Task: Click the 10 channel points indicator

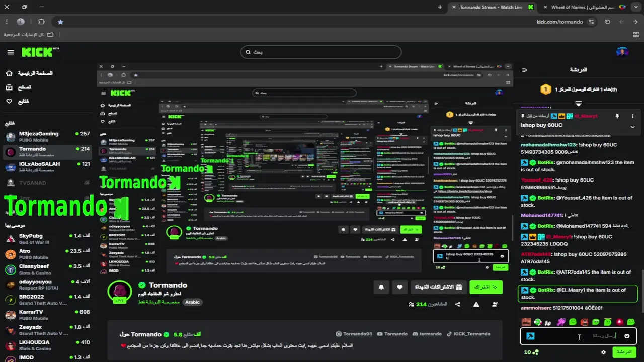Action: click(x=531, y=352)
